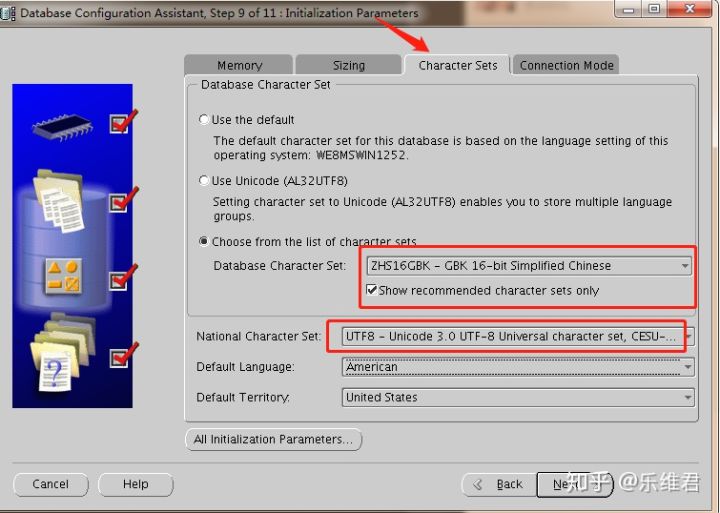Open the Database Character Set dropdown
Image resolution: width=720 pixels, height=513 pixels.
pyautogui.click(x=529, y=266)
